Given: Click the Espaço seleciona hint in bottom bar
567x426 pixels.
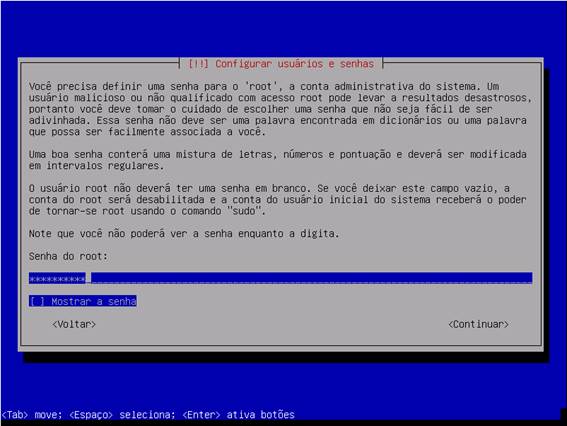Looking at the screenshot, I should pyautogui.click(x=122, y=414).
